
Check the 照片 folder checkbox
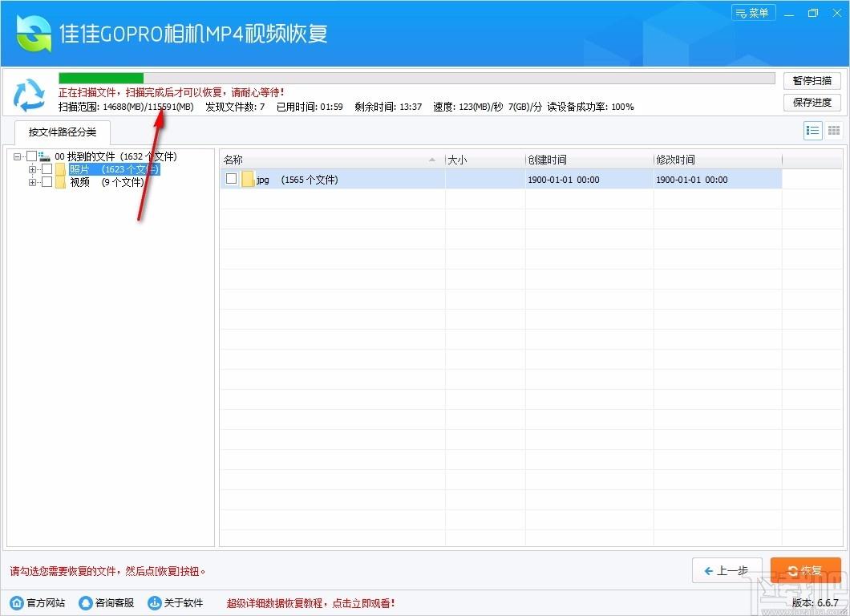click(x=47, y=169)
